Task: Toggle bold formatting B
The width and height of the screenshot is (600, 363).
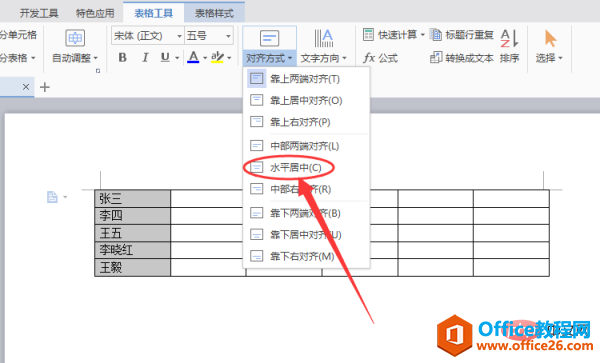Action: (x=122, y=57)
